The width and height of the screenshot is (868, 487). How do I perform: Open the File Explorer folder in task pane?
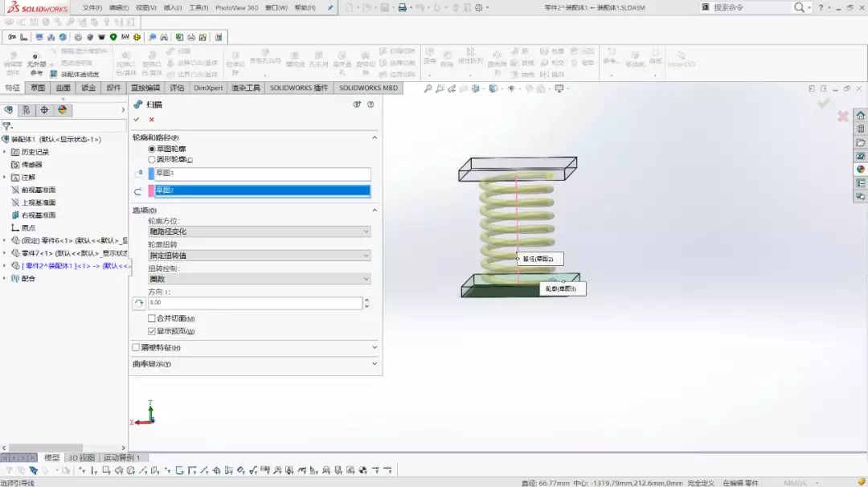click(x=860, y=143)
